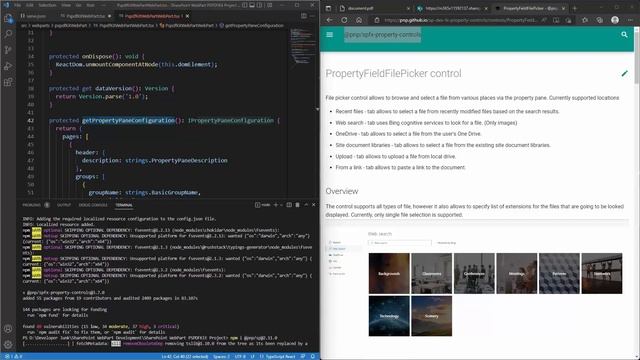This screenshot has width=640, height=360.
Task: Select the Terminal panel tab
Action: point(124,205)
